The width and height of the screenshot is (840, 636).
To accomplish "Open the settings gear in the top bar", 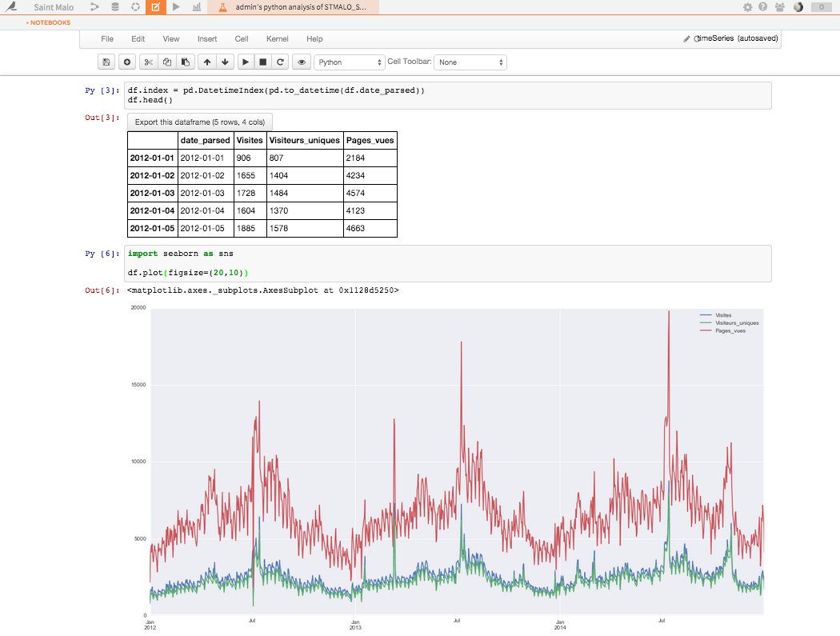I will (747, 7).
